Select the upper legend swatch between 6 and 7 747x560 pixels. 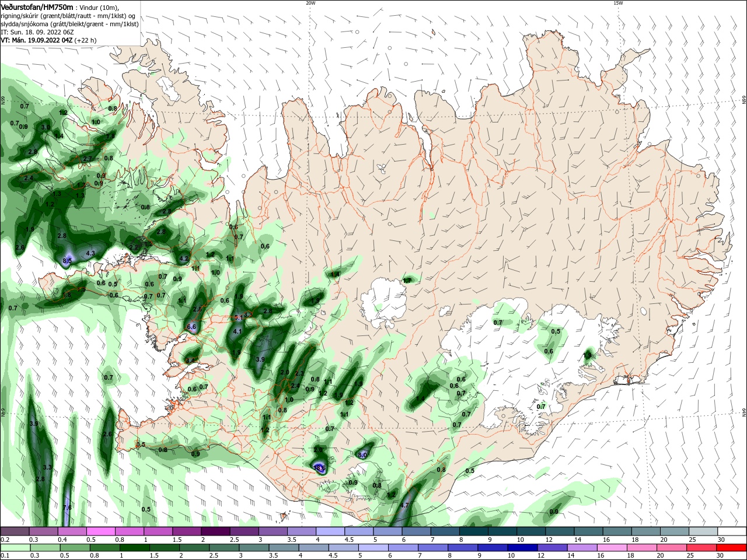pyautogui.click(x=416, y=531)
